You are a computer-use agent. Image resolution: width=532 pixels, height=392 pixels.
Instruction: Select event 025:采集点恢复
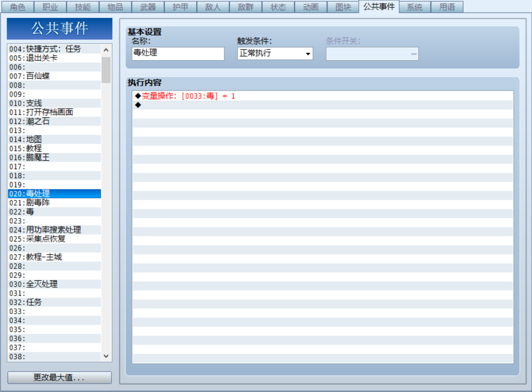pos(54,239)
